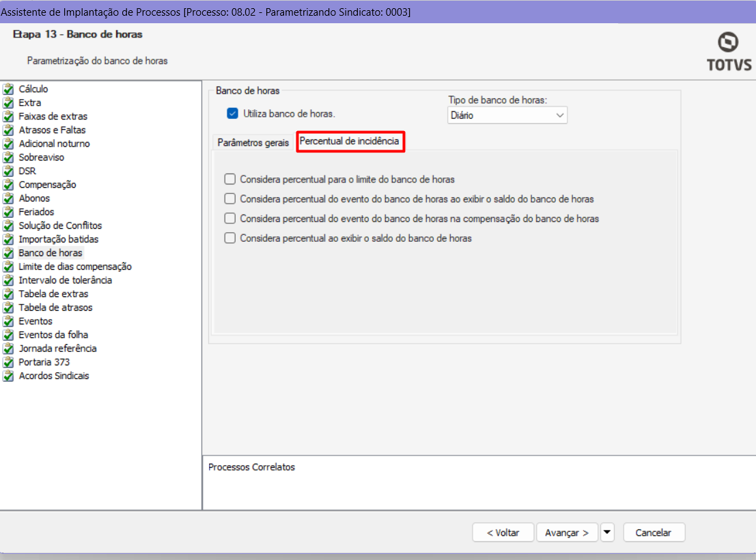
Task: Click the checkmark icon beside Eventos
Action: pos(8,321)
